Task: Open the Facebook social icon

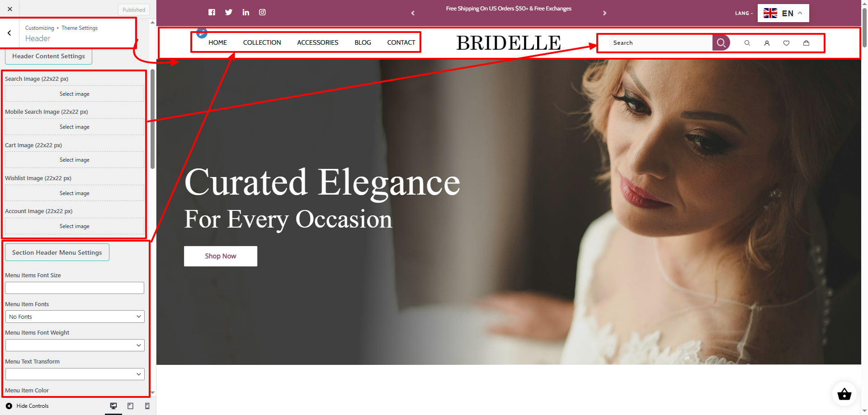Action: (x=212, y=12)
